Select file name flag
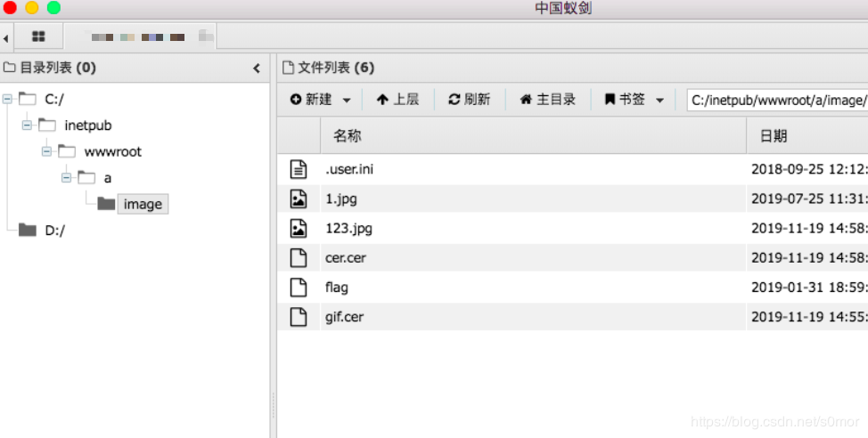The height and width of the screenshot is (438, 868). pyautogui.click(x=337, y=288)
